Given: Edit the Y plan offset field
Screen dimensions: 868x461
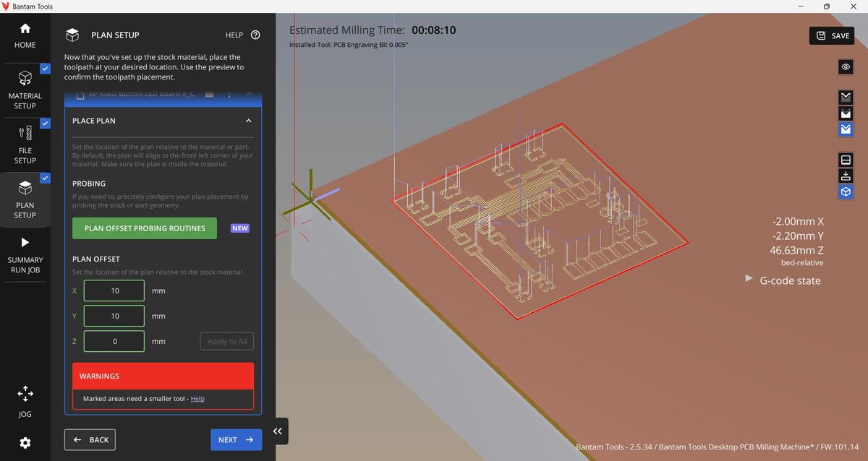Looking at the screenshot, I should tap(114, 316).
